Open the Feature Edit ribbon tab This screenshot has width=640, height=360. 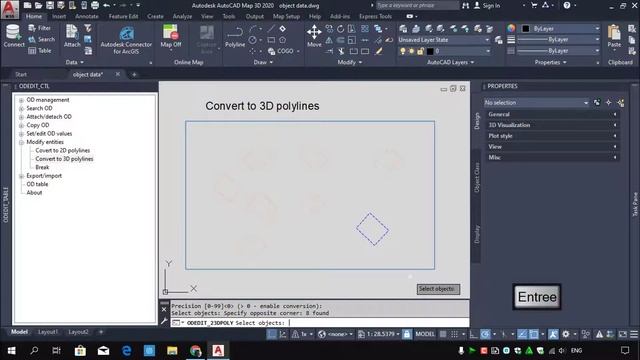pyautogui.click(x=123, y=16)
